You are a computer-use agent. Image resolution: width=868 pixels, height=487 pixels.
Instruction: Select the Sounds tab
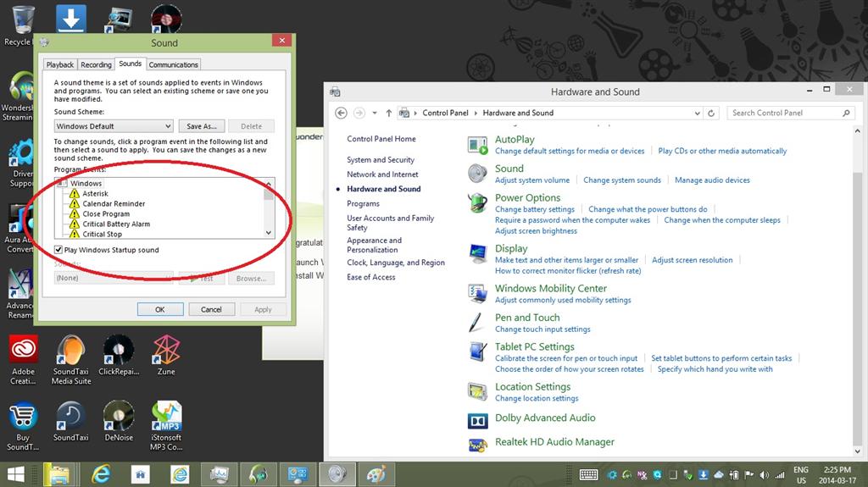[130, 64]
